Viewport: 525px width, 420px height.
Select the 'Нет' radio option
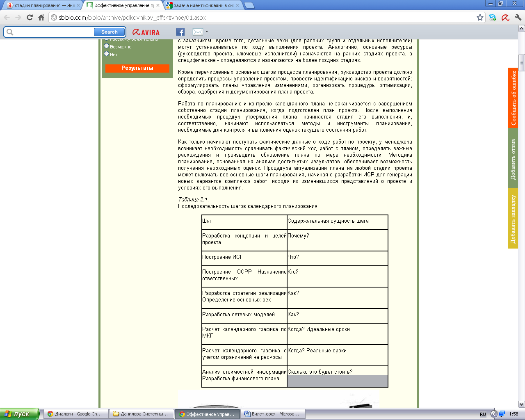[x=107, y=54]
